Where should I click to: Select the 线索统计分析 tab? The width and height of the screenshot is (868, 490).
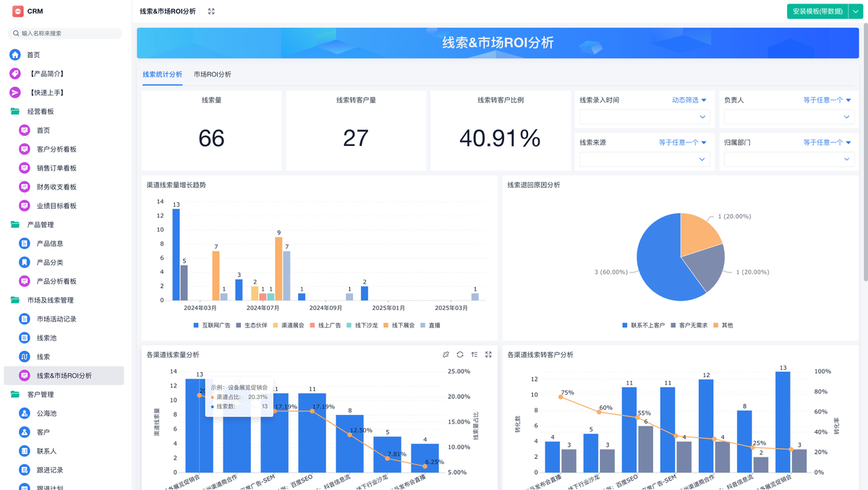tap(162, 74)
